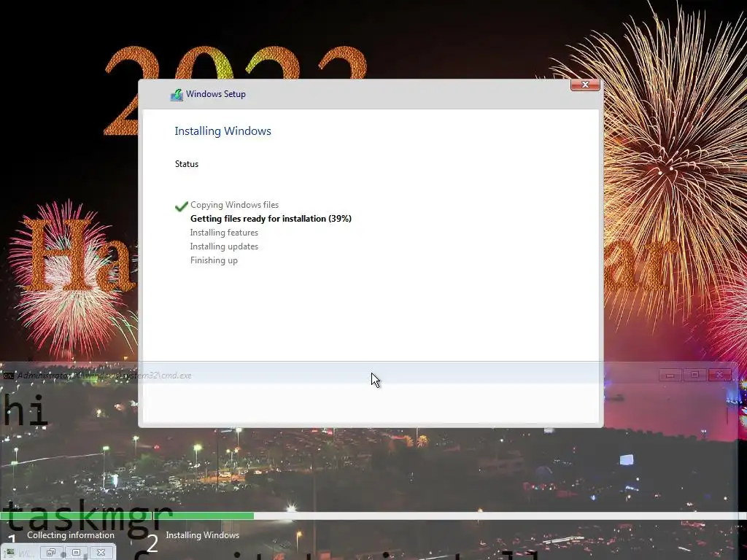The width and height of the screenshot is (747, 560).
Task: Click the Windows Setup title icon
Action: pyautogui.click(x=177, y=94)
